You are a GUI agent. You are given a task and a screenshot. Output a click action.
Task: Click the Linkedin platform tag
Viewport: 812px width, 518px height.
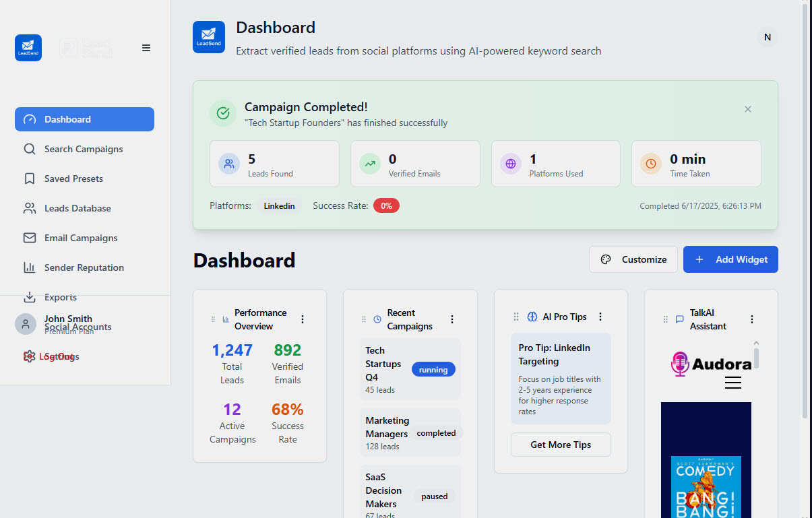[279, 206]
